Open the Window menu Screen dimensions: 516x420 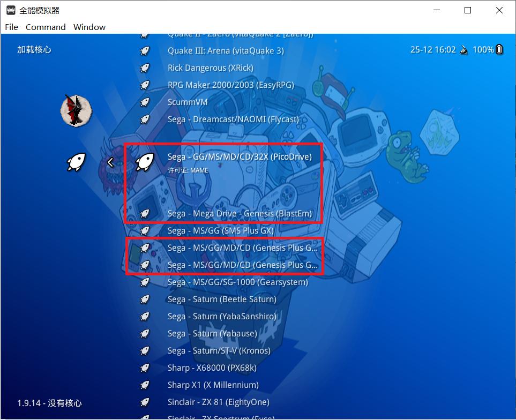[x=89, y=27]
